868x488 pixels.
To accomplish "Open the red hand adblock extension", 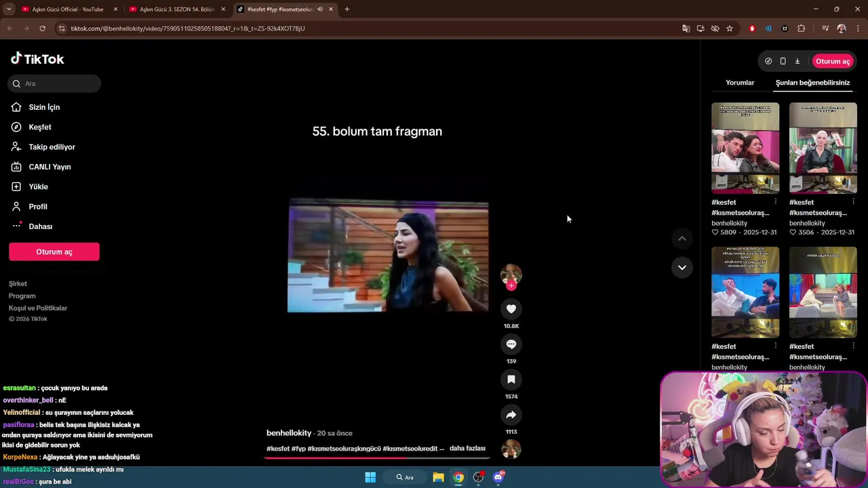I will point(752,28).
